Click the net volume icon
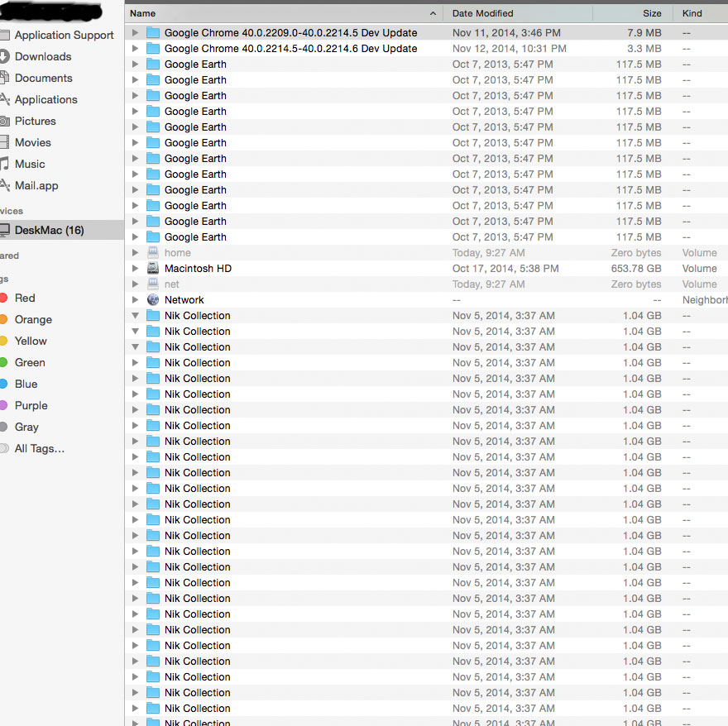Viewport: 728px width, 726px height. pos(153,284)
